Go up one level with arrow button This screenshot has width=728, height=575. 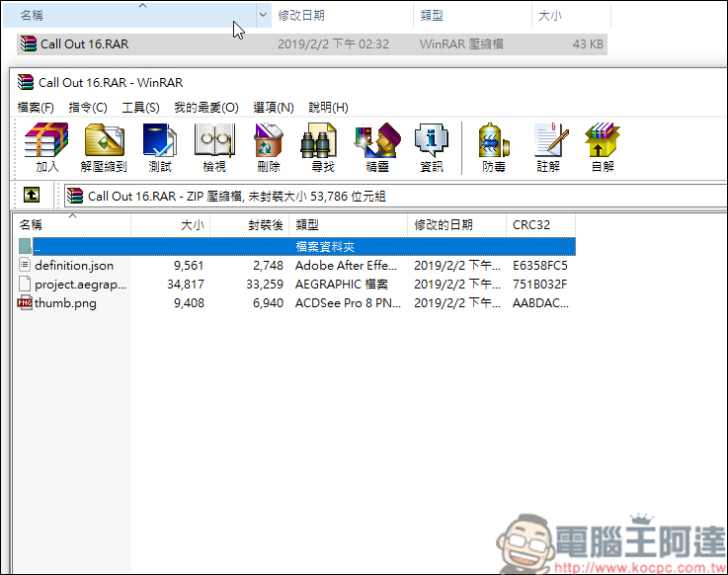click(x=32, y=195)
